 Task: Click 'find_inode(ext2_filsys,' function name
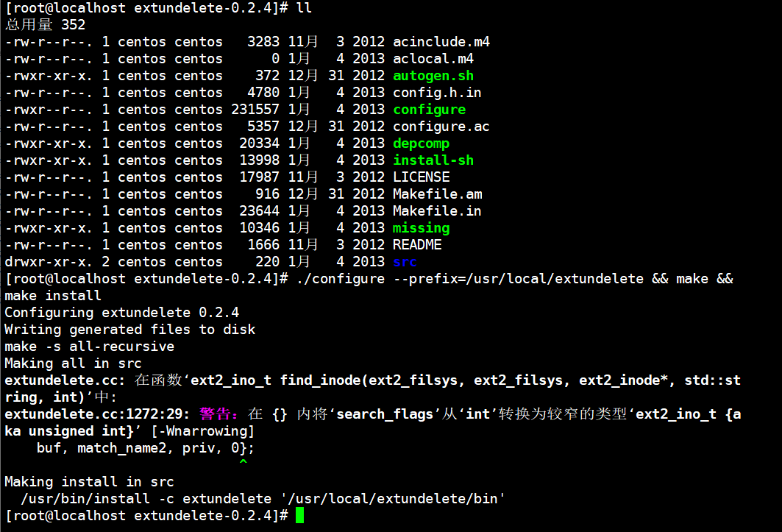(x=372, y=380)
